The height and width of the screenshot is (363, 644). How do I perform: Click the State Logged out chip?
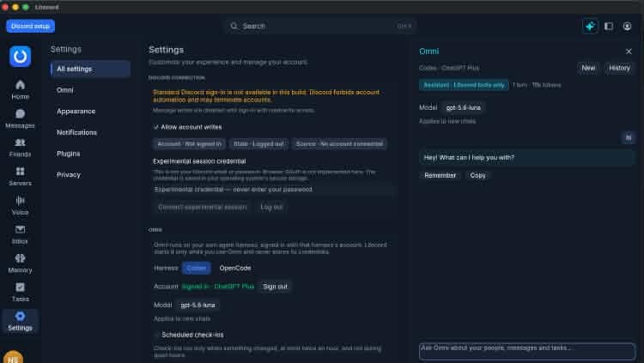point(258,144)
